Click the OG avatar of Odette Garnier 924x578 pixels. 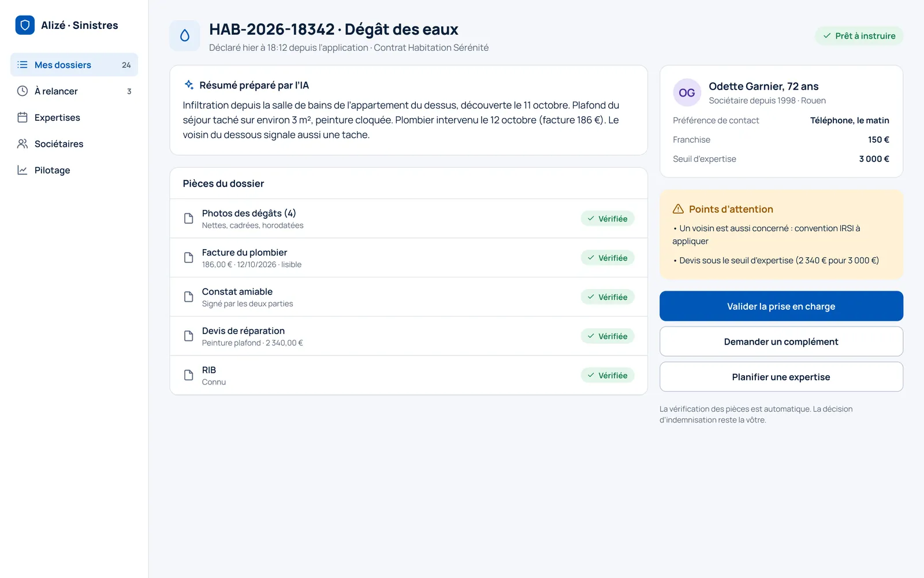click(x=687, y=92)
